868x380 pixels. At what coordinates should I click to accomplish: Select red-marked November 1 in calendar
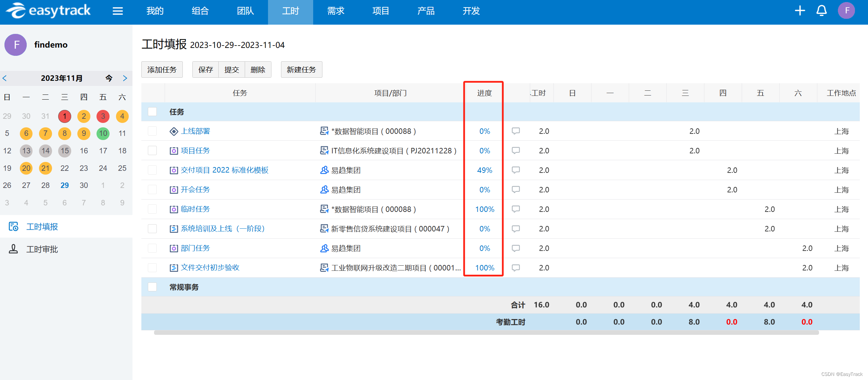click(65, 116)
